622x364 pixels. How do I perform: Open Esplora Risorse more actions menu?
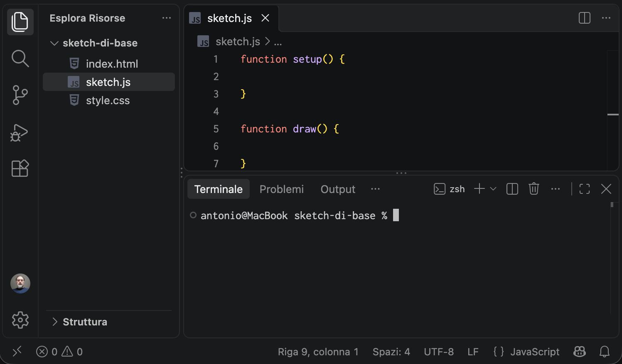tap(167, 18)
